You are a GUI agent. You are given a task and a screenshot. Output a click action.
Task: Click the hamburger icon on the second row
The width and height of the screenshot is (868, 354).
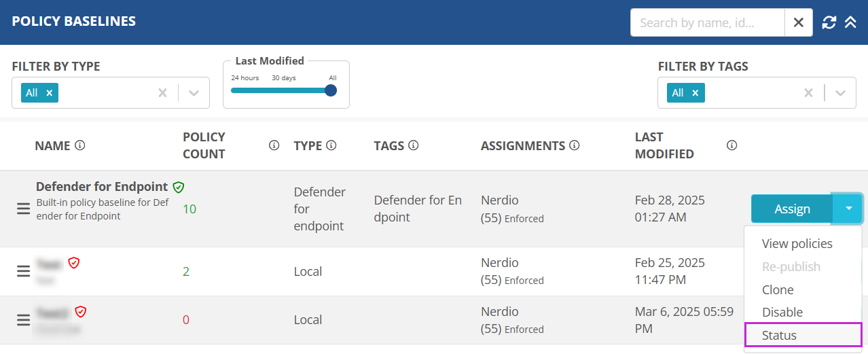tap(23, 271)
